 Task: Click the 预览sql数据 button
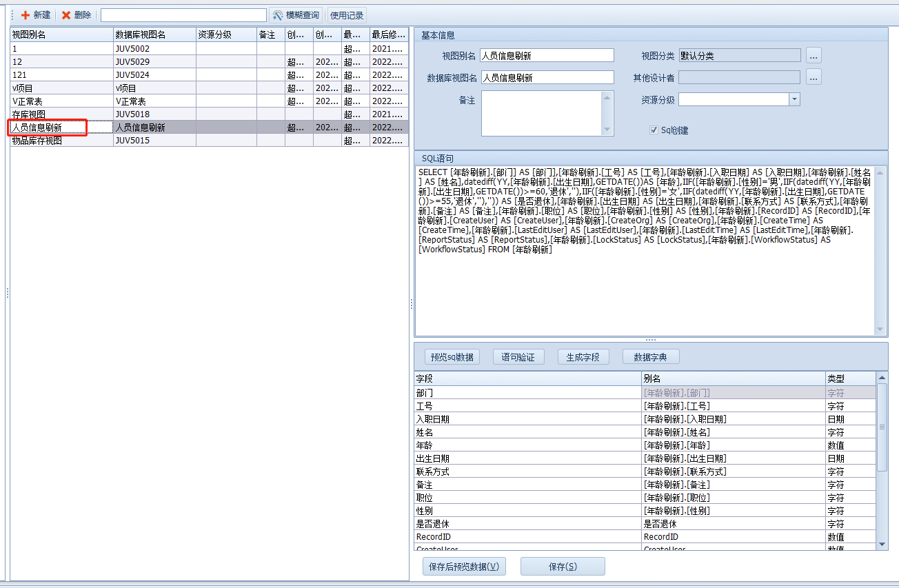pos(452,356)
